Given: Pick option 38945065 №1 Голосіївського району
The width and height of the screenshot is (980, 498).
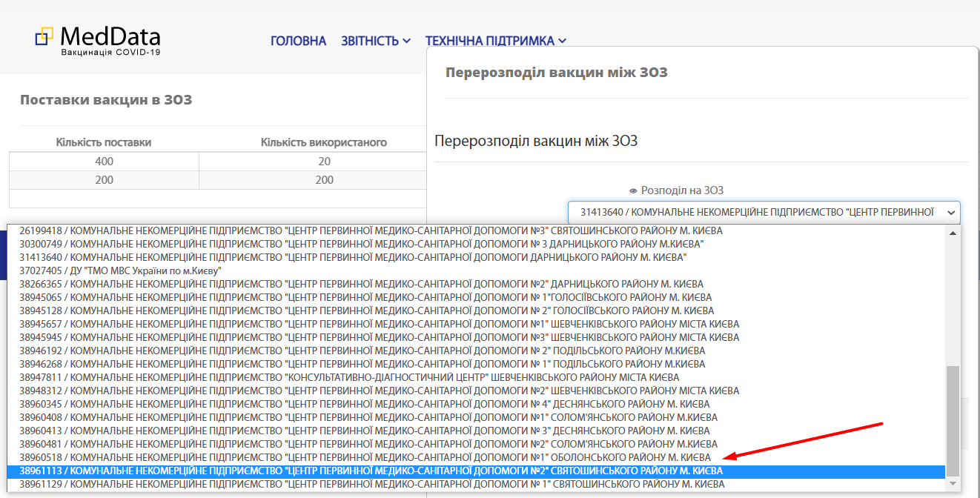Looking at the screenshot, I should click(365, 297).
